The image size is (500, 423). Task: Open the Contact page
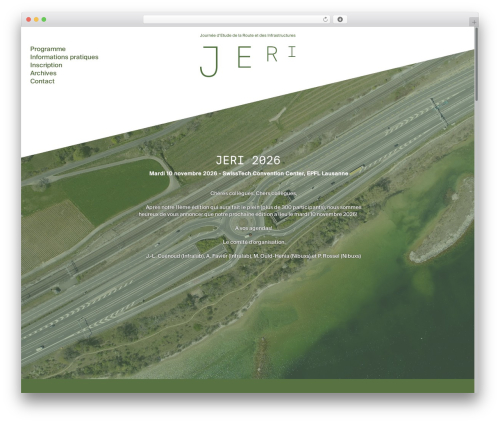click(42, 81)
